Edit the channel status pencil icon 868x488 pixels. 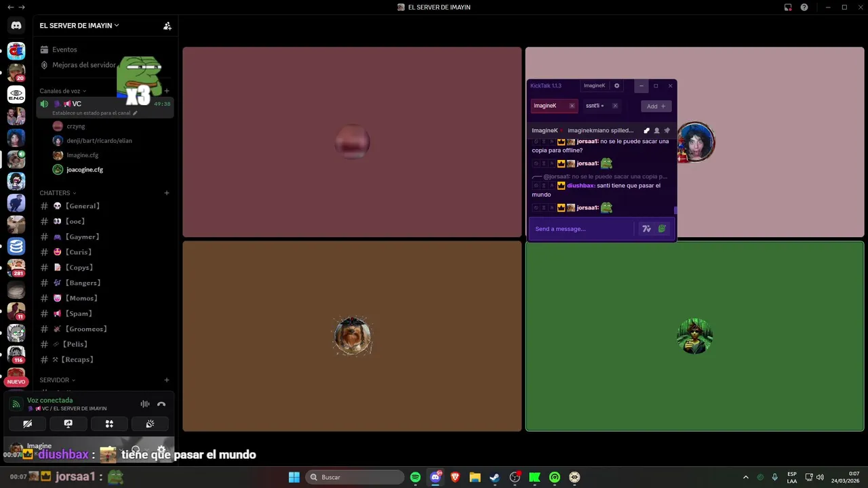point(135,113)
